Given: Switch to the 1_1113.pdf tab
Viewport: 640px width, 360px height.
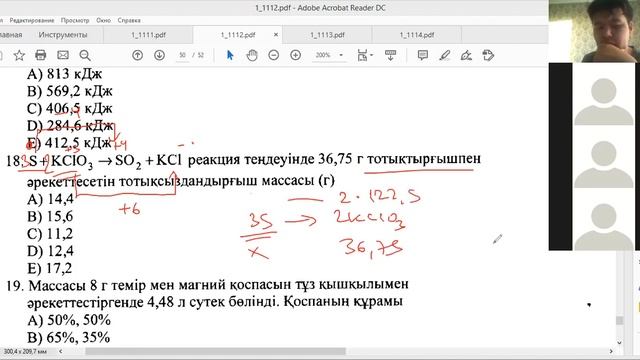Looking at the screenshot, I should click(327, 35).
